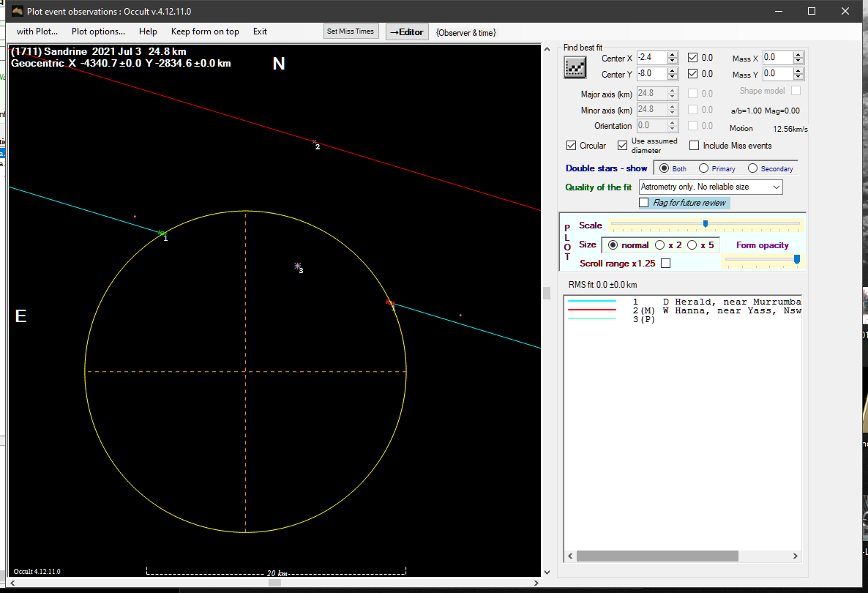
Task: Toggle the Center X fit checkbox
Action: [692, 58]
